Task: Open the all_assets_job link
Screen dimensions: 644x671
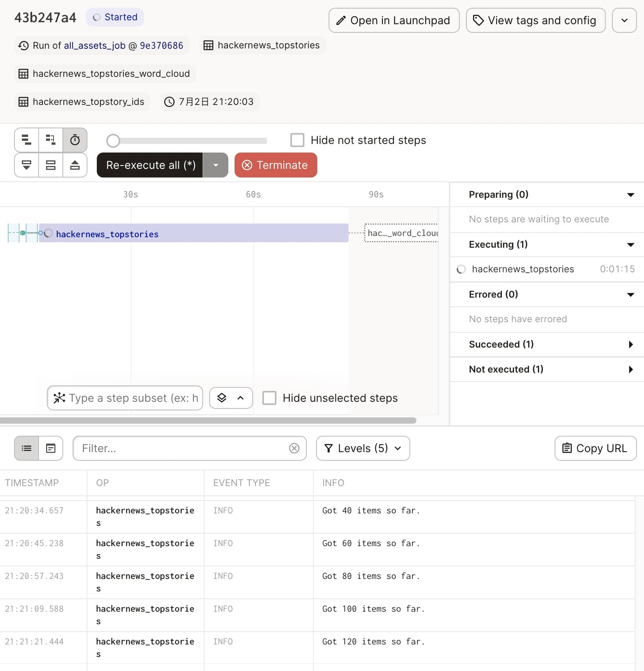Action: pos(94,46)
